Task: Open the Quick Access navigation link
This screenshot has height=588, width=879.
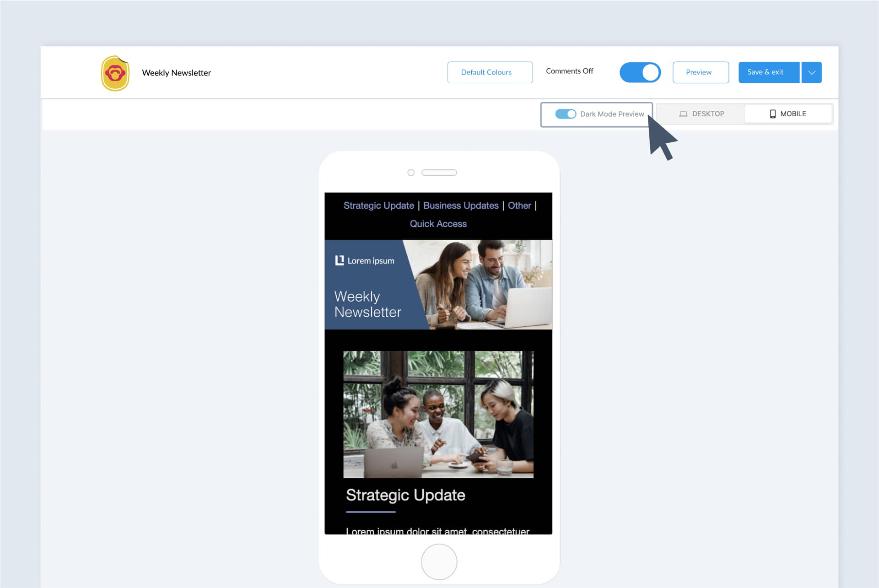Action: (438, 224)
